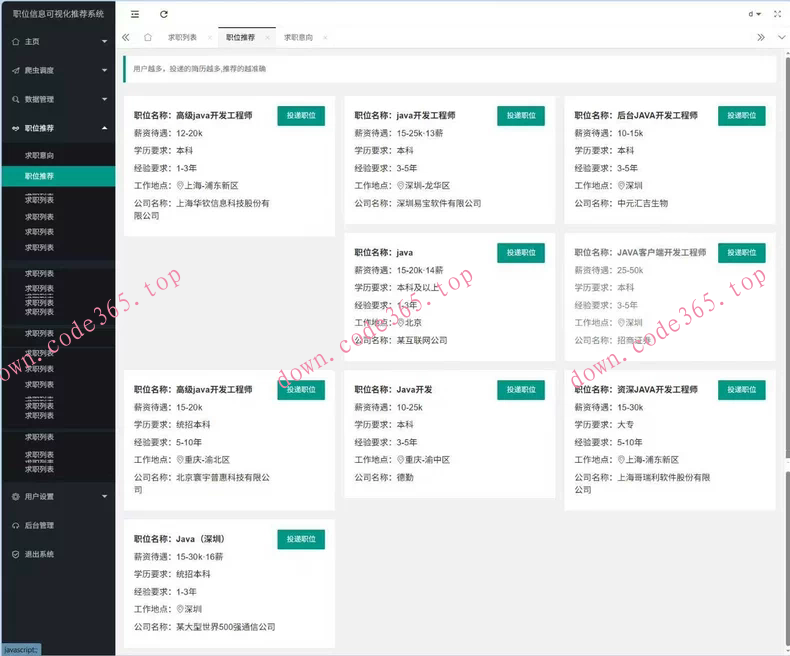This screenshot has width=790, height=656.
Task: Click the fullscreen icon at top right
Action: pos(777,14)
